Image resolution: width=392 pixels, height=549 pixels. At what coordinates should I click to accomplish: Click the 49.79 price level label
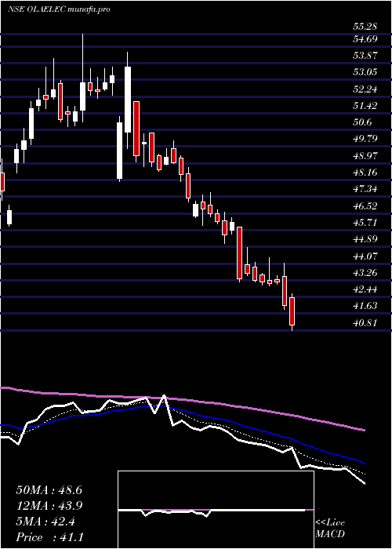[365, 139]
